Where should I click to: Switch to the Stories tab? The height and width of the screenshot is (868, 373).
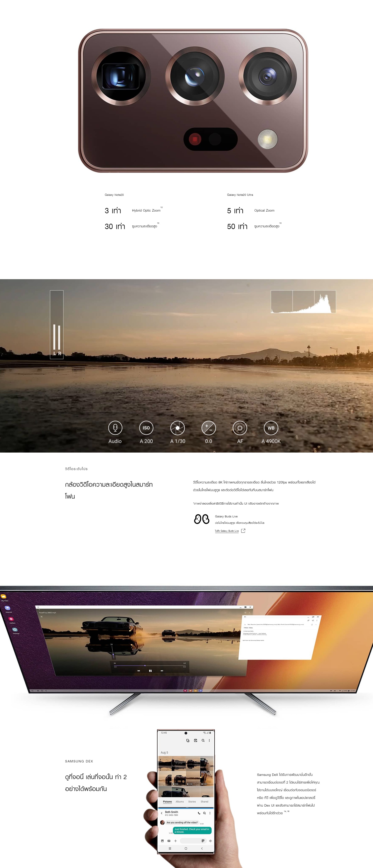click(192, 802)
